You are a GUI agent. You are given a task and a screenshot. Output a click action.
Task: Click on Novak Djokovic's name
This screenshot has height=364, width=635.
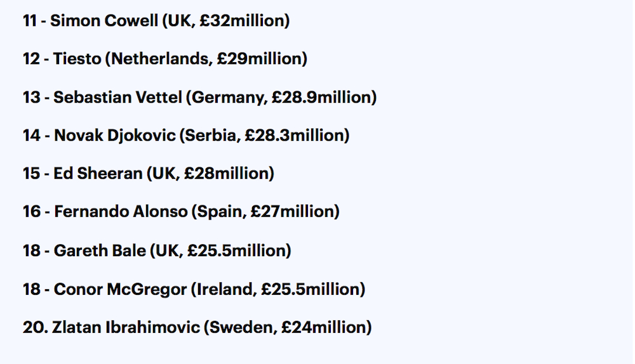[x=114, y=136]
